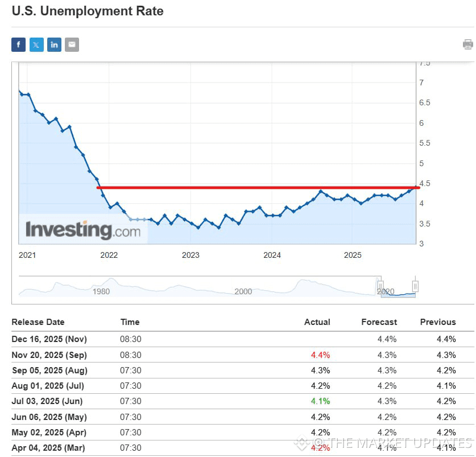Click the green 4.1% actual value

tap(320, 401)
